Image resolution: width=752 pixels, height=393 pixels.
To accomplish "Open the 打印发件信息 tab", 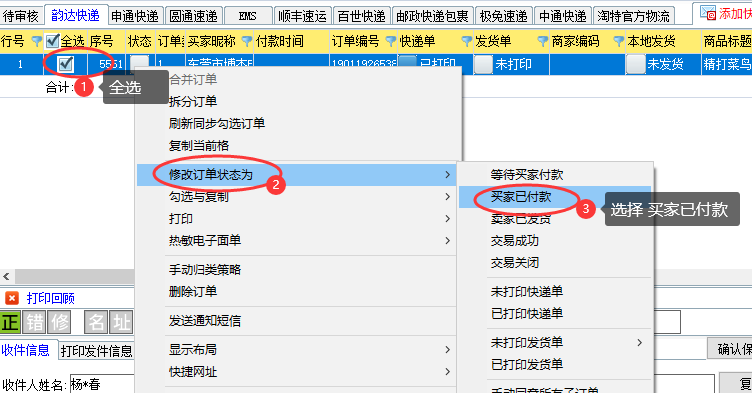I will click(x=96, y=351).
